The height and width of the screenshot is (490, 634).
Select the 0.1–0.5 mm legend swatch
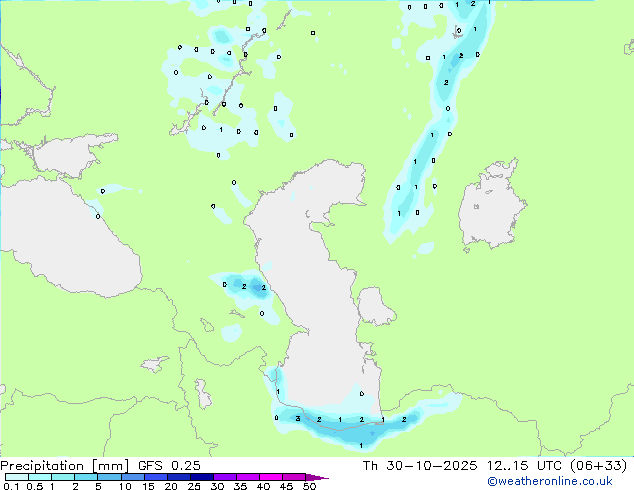click(17, 477)
